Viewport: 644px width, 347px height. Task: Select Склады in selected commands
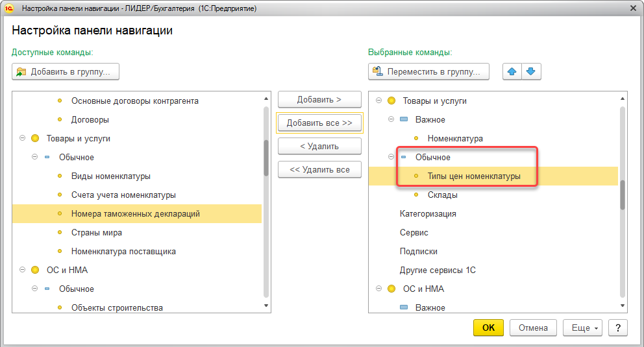[x=493, y=195]
